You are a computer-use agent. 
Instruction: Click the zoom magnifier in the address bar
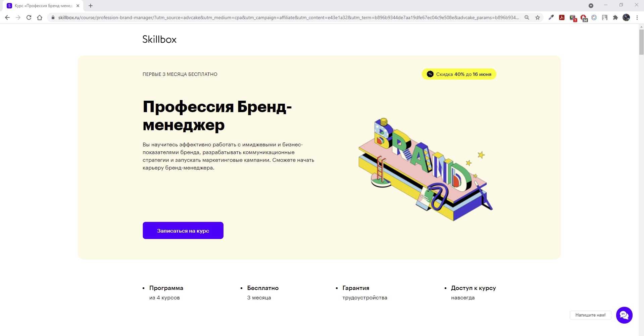click(x=527, y=17)
